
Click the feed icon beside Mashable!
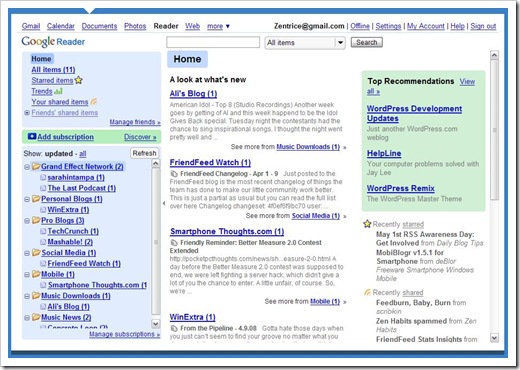point(43,242)
